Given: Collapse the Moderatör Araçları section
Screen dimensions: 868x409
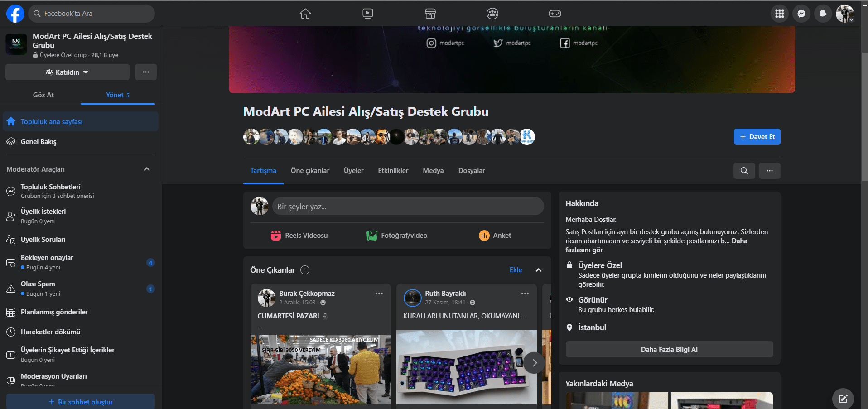Looking at the screenshot, I should pos(146,169).
